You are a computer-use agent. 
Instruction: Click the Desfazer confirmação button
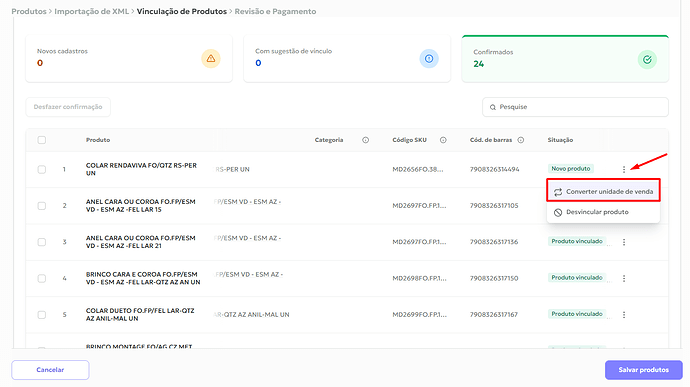click(x=68, y=107)
